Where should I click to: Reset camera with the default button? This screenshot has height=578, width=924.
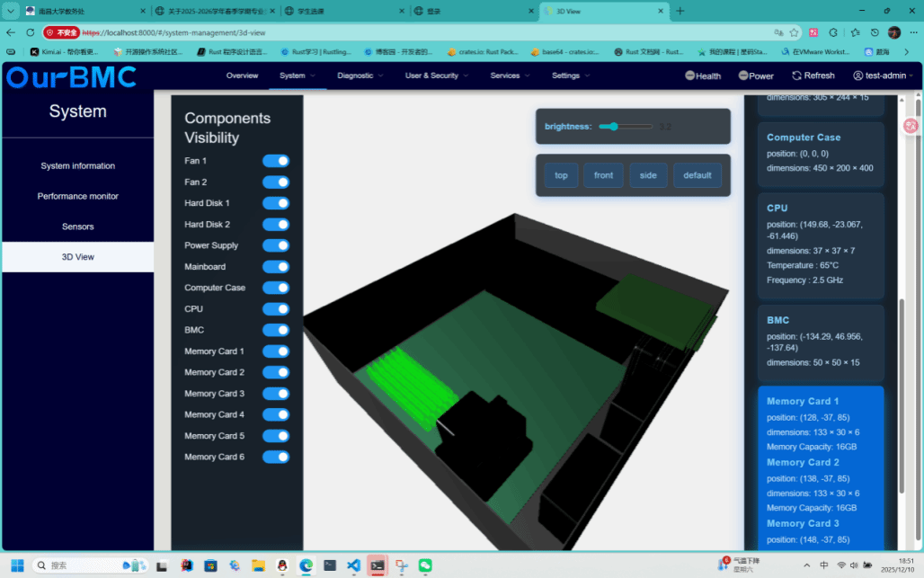click(x=697, y=175)
